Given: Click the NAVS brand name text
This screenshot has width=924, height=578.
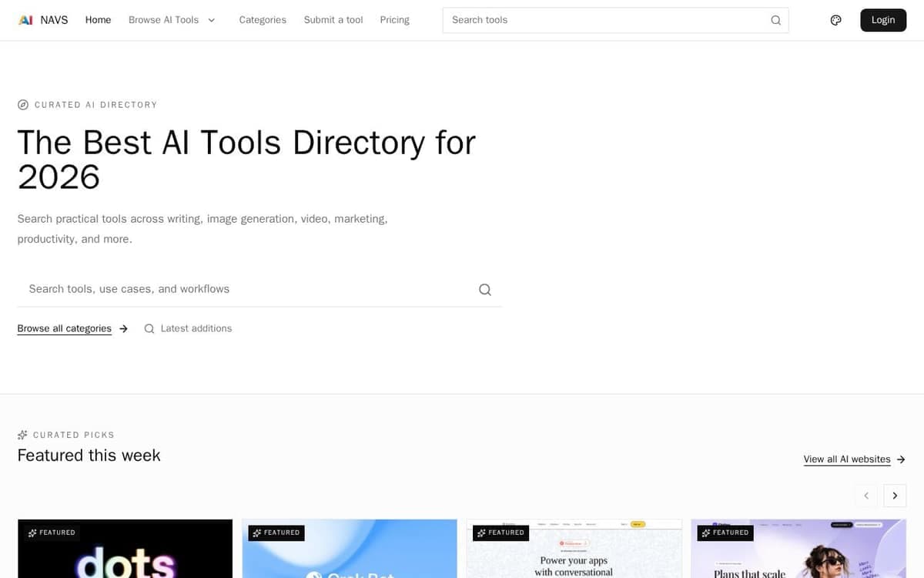Looking at the screenshot, I should point(55,20).
